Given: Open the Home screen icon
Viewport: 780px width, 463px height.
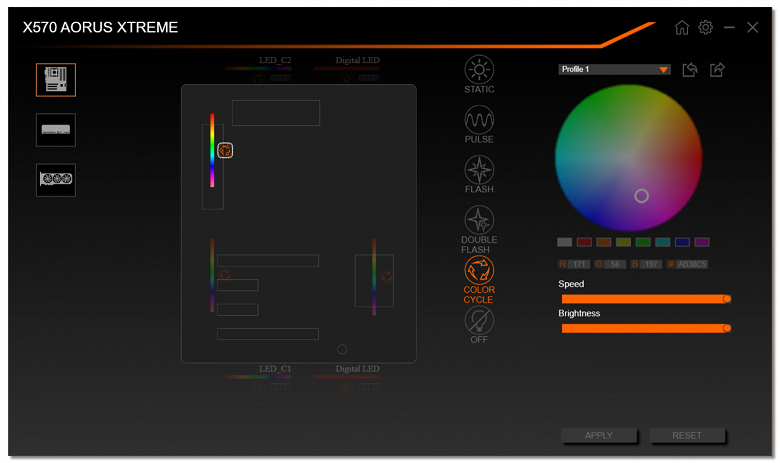Looking at the screenshot, I should (682, 27).
